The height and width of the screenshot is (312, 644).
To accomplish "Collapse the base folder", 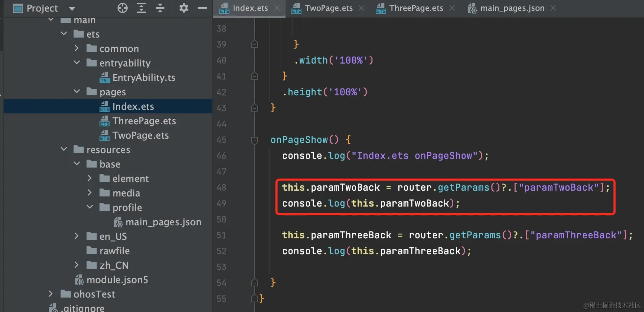I will click(x=77, y=164).
